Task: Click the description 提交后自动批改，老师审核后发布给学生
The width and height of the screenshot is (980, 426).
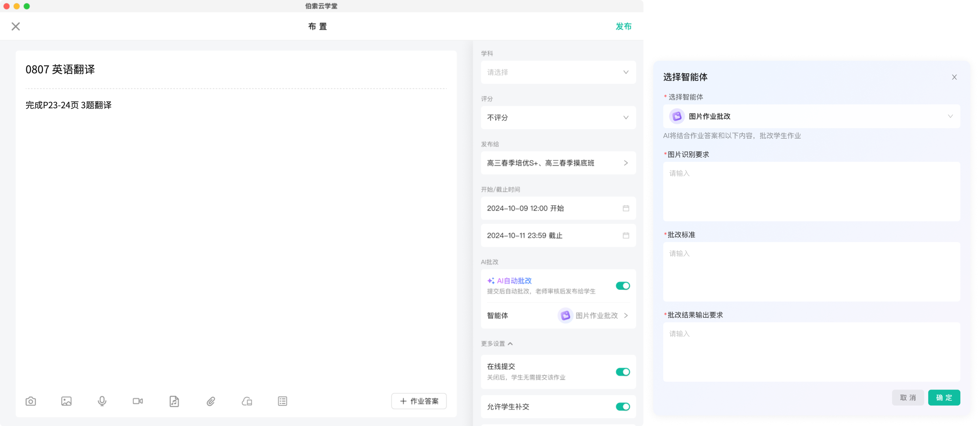Action: (541, 291)
